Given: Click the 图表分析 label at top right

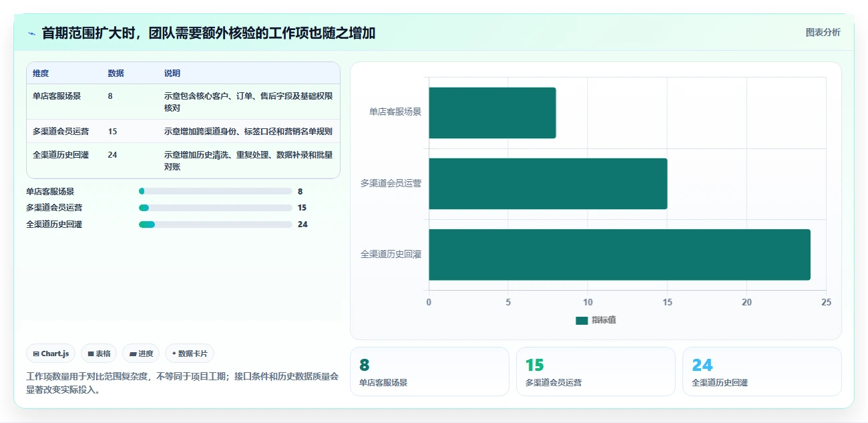Looking at the screenshot, I should [823, 32].
